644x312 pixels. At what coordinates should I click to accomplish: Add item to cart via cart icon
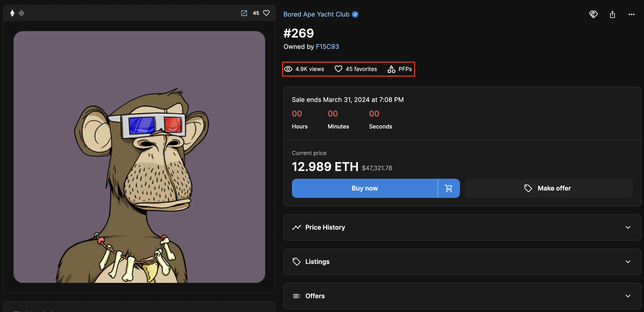click(449, 188)
